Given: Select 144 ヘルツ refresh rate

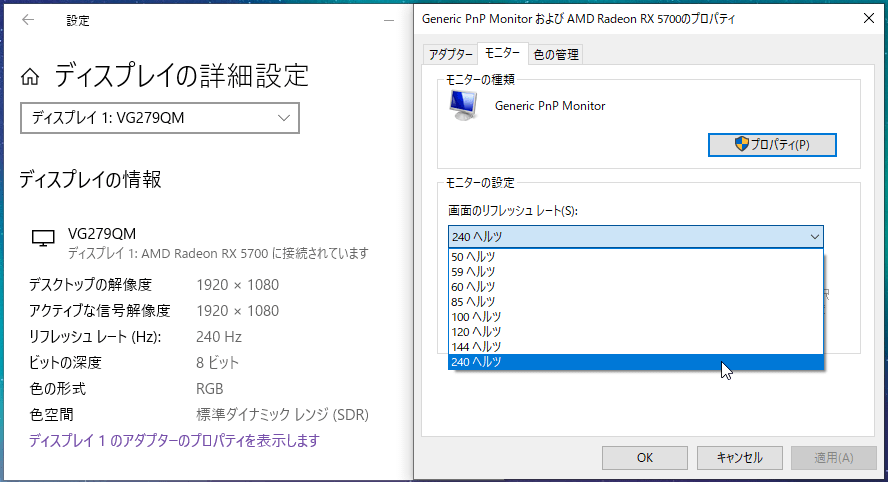Looking at the screenshot, I should [x=635, y=347].
